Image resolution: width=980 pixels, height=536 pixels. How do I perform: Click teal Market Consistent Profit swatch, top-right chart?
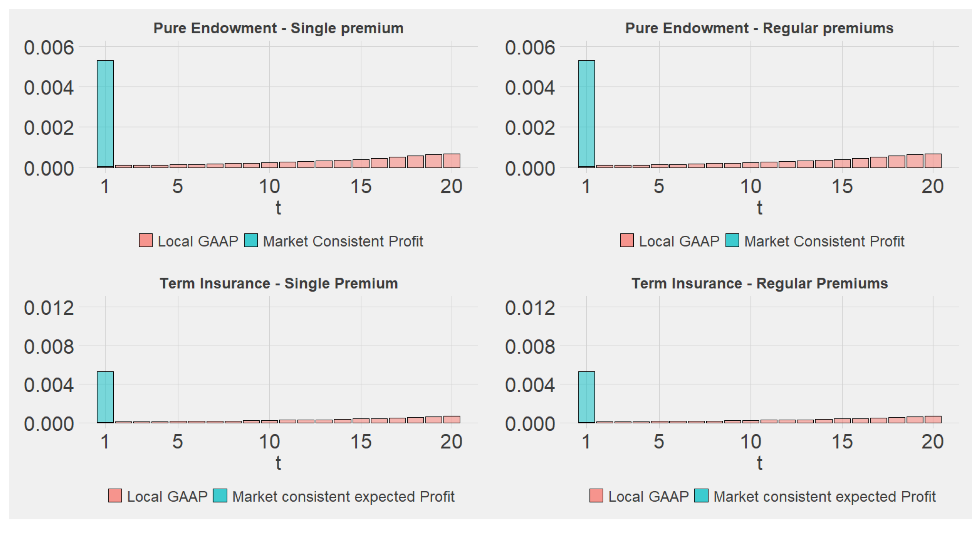(x=732, y=240)
